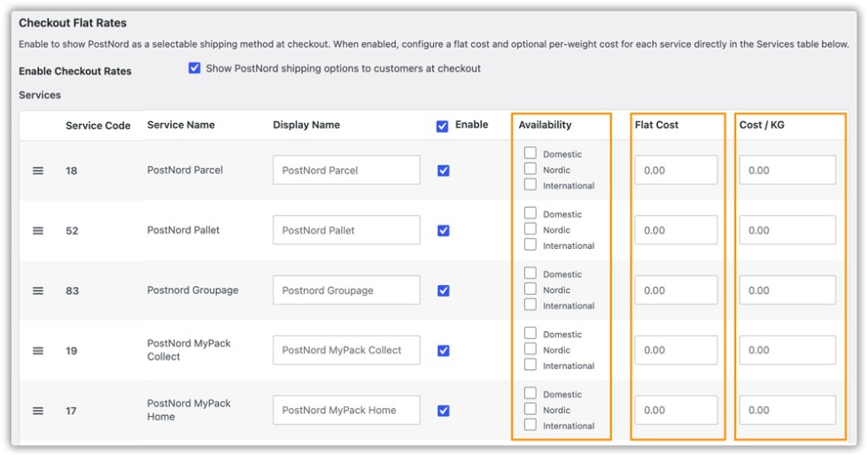This screenshot has height=455, width=868.
Task: Set Flat Cost for Postnord Groupage
Action: tap(676, 290)
